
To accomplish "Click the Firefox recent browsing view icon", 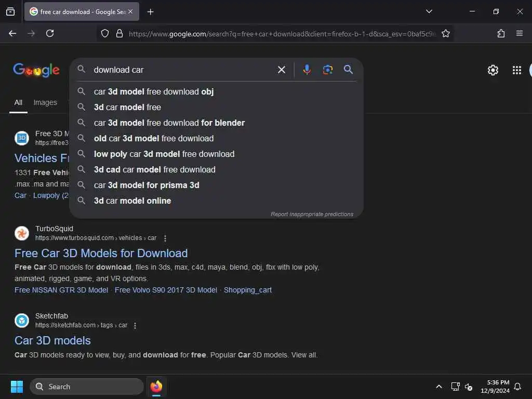I will 10,11.
